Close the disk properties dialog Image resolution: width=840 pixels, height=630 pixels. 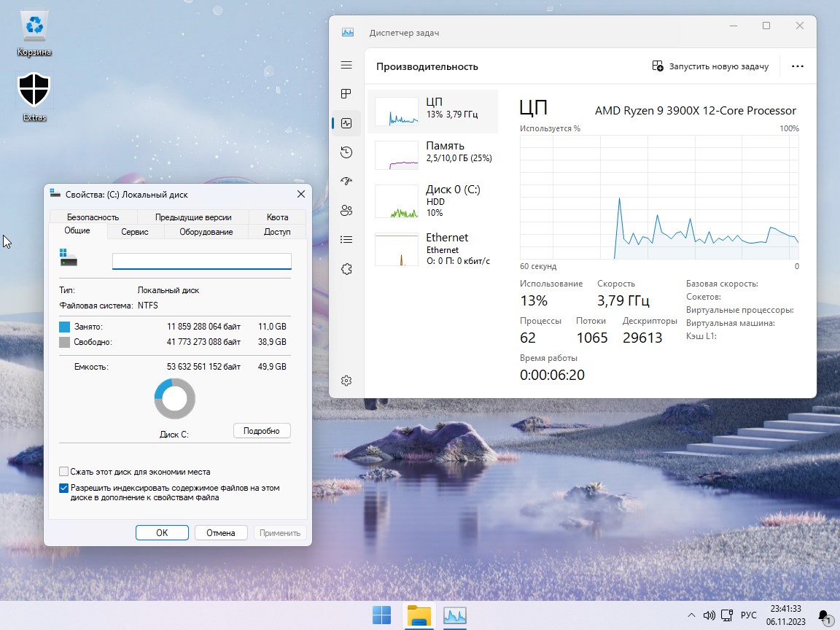point(301,194)
